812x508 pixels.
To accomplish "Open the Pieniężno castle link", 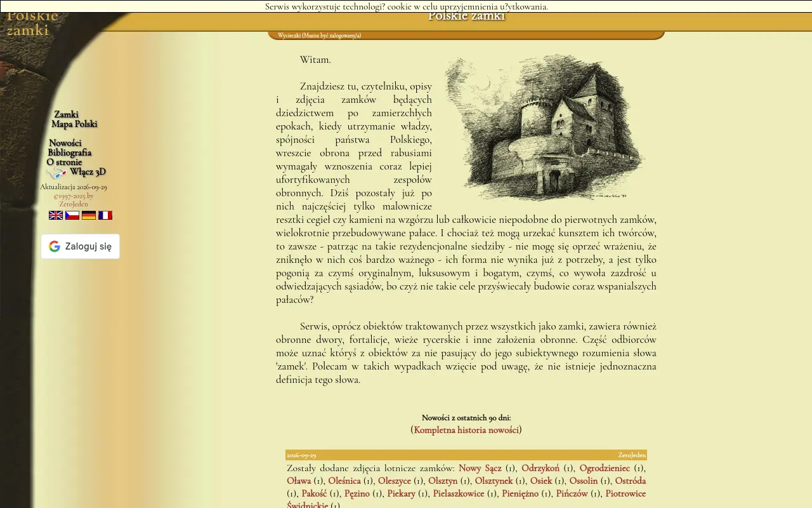I will tap(520, 493).
